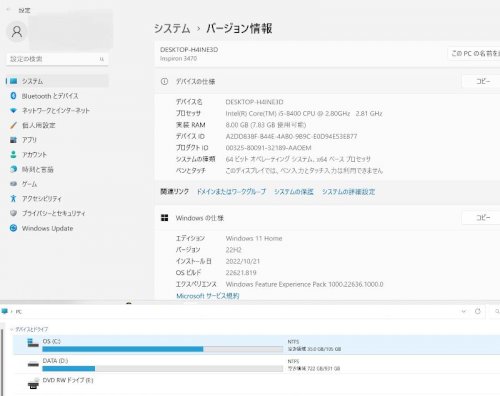Collapse the デバイスとドライブ group
500x396 pixels.
pos(11,329)
